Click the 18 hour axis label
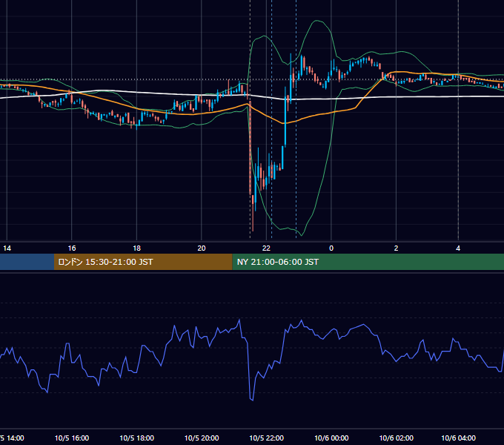The height and width of the screenshot is (445, 504). [136, 248]
